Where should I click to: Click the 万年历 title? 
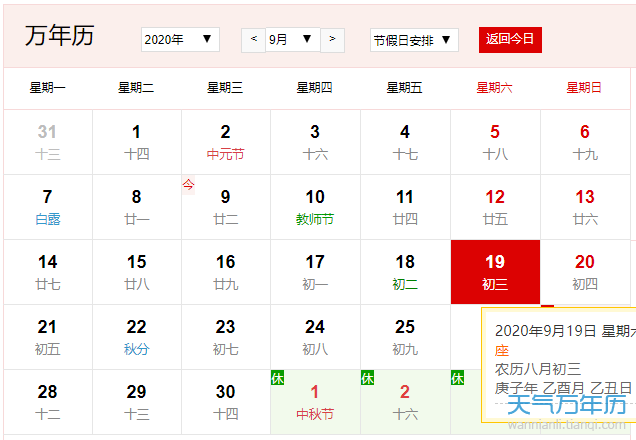[60, 36]
